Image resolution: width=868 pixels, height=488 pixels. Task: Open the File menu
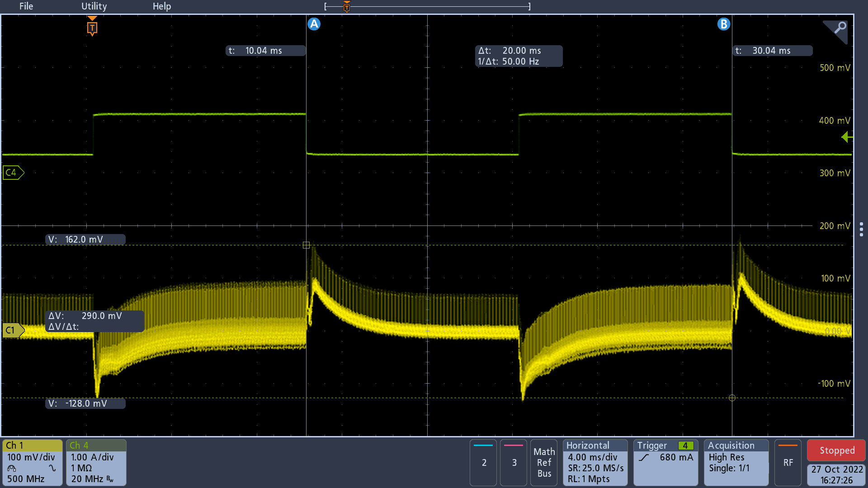click(26, 6)
